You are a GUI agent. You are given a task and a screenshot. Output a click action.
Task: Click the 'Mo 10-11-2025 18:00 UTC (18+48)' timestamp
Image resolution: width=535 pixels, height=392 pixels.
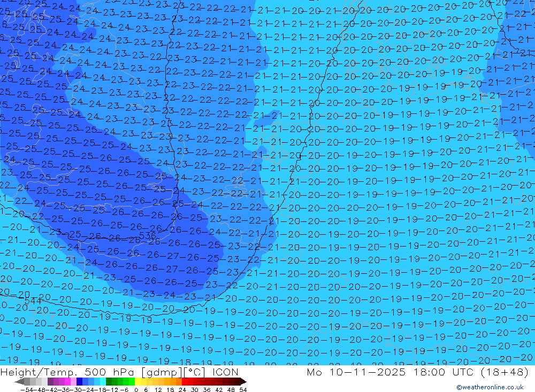[418, 372]
